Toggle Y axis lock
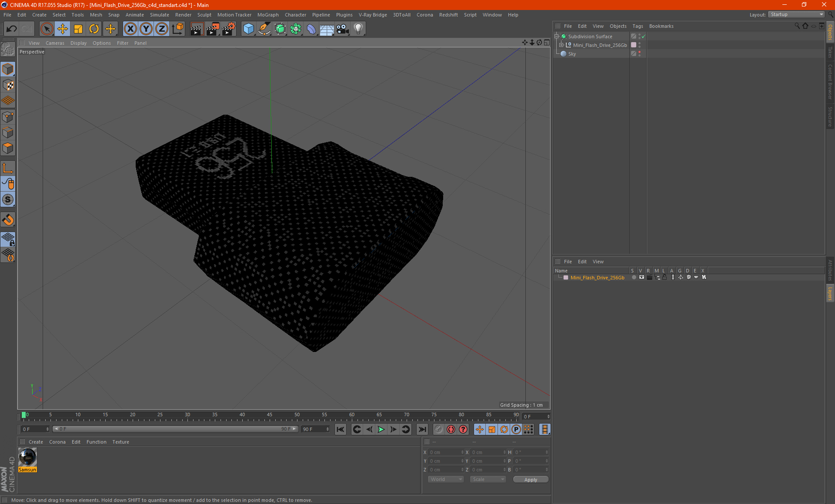The width and height of the screenshot is (835, 504). tap(146, 29)
